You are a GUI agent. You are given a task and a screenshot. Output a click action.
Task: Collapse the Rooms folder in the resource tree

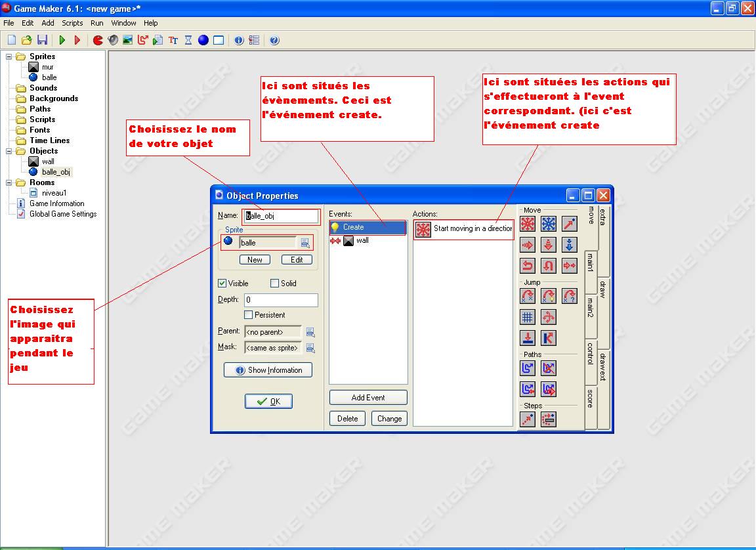pos(9,182)
